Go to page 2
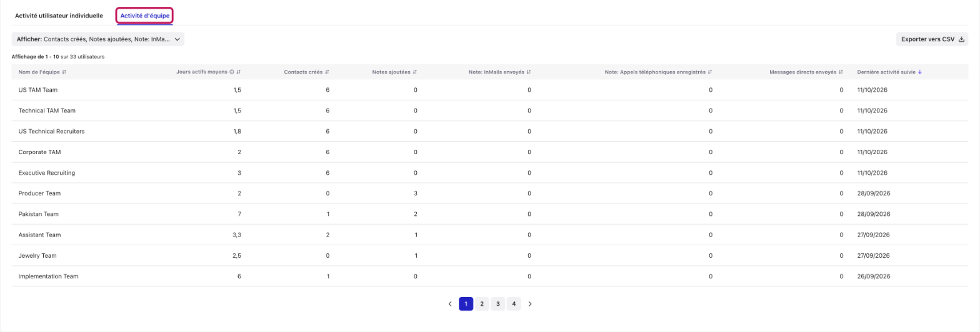The image size is (980, 332). (482, 304)
